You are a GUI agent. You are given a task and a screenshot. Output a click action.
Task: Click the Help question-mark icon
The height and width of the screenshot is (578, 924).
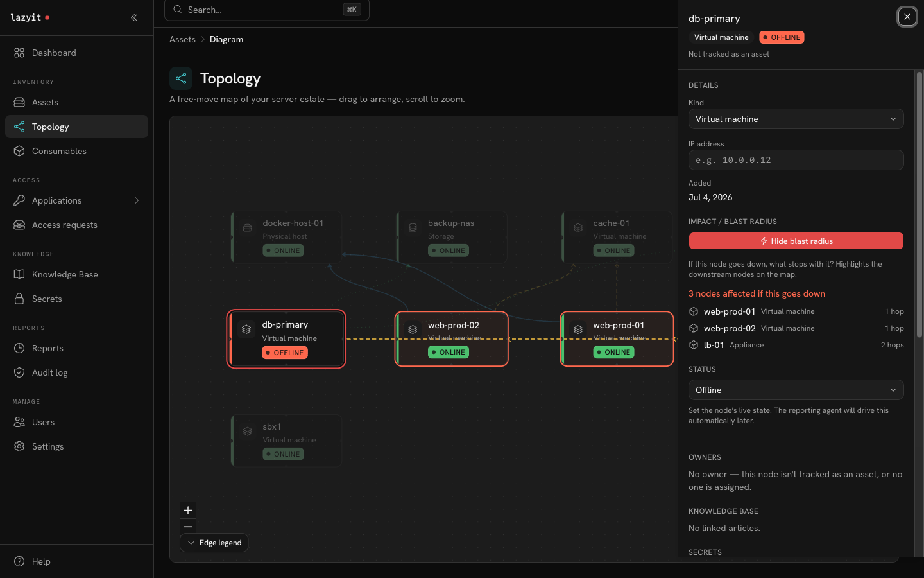(x=19, y=561)
